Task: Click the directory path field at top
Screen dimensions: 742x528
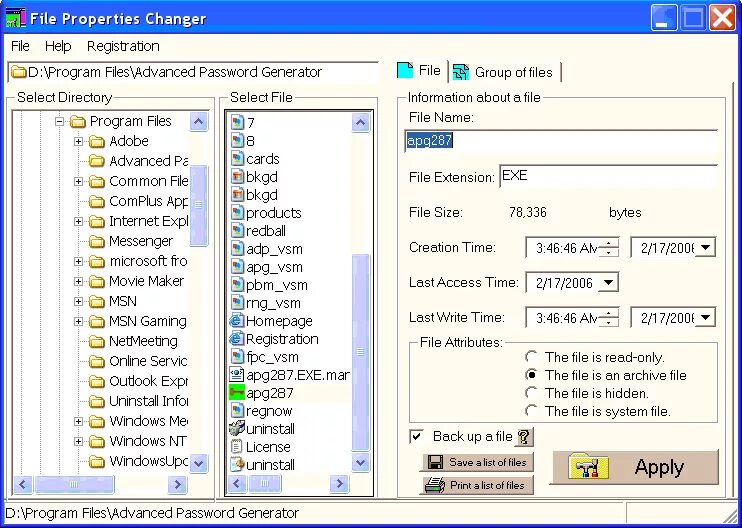Action: click(193, 72)
